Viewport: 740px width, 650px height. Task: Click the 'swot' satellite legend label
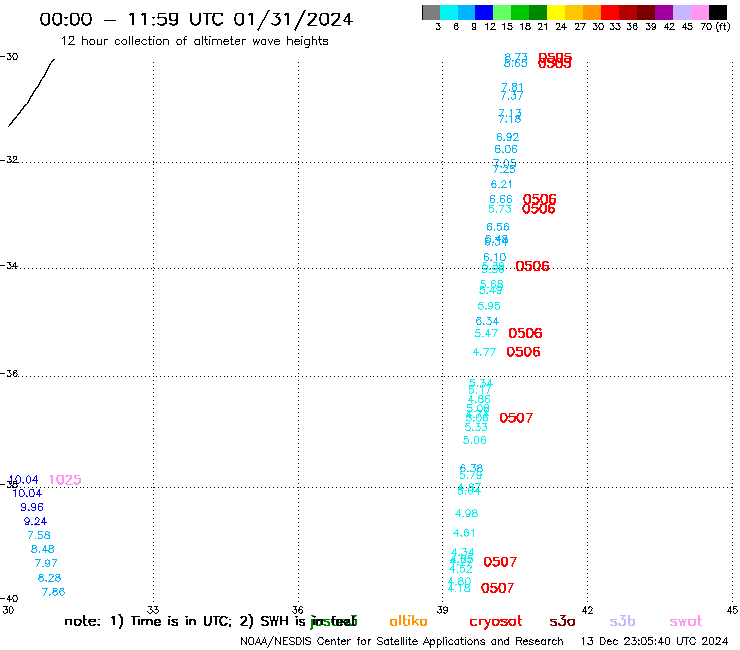click(686, 621)
